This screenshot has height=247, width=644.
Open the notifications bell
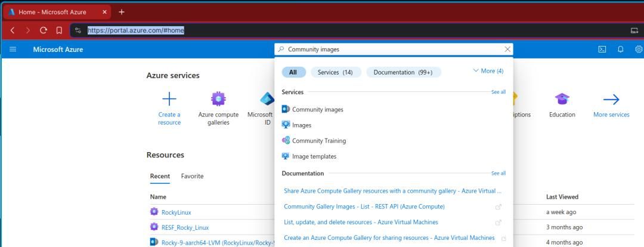[x=621, y=50]
